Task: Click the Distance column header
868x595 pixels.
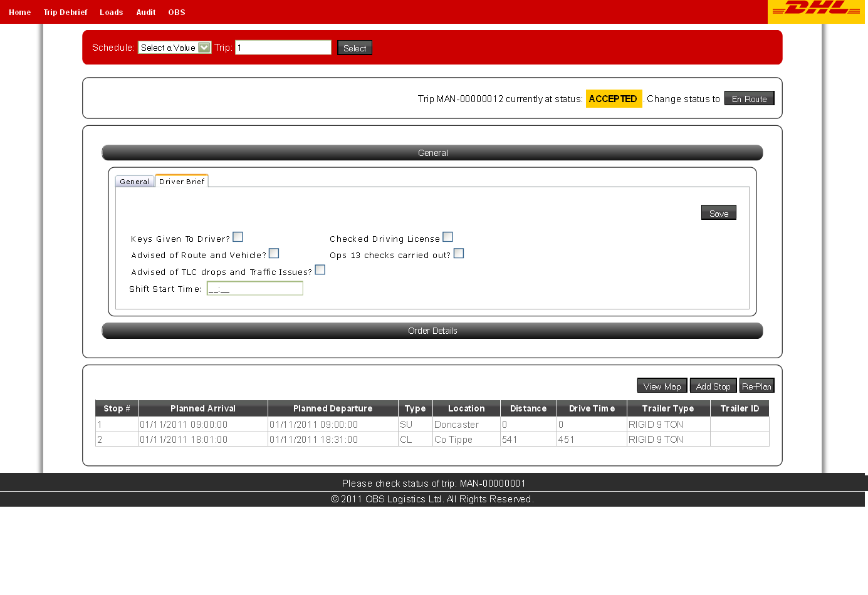Action: [x=528, y=408]
